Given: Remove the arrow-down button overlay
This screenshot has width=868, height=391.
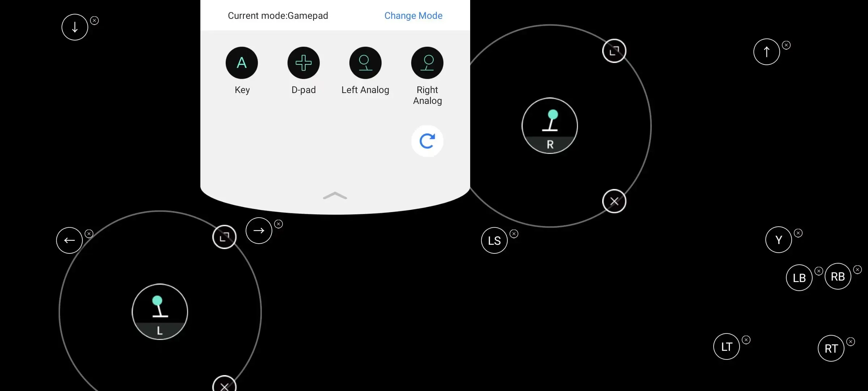Looking at the screenshot, I should tap(95, 21).
